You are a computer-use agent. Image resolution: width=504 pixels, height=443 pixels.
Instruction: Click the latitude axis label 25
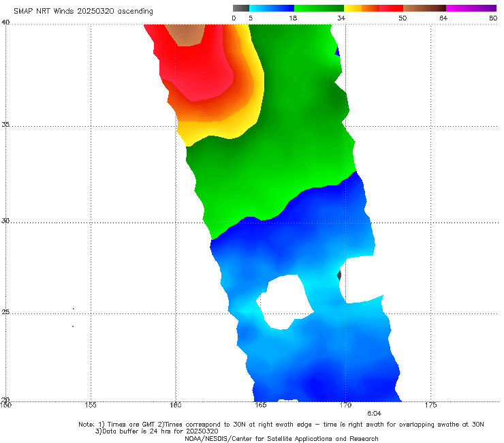point(5,311)
